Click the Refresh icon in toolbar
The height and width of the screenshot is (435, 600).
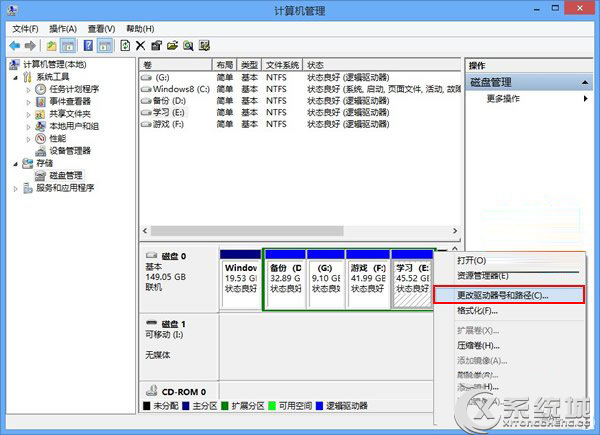(x=125, y=46)
